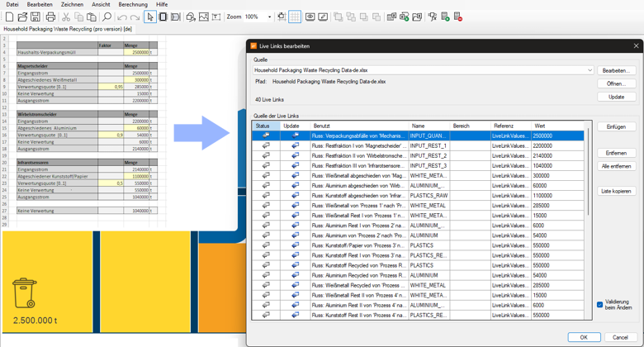The width and height of the screenshot is (644, 347).
Task: Select the pointer selection tool
Action: (150, 17)
